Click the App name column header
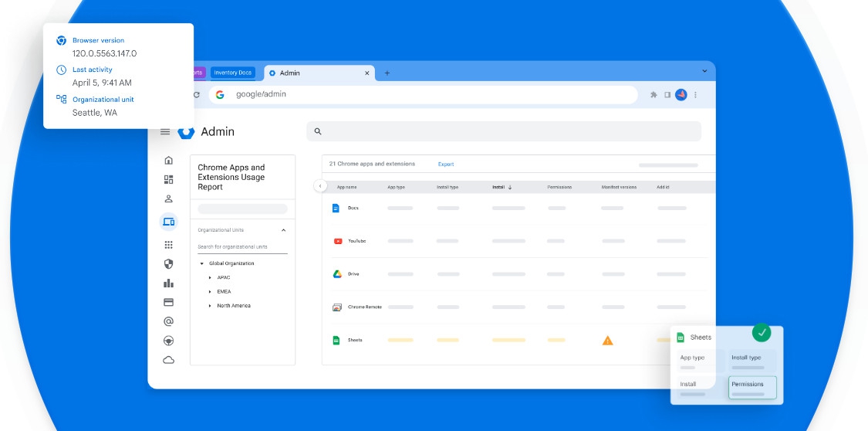Viewport: 868px width, 431px height. 346,187
